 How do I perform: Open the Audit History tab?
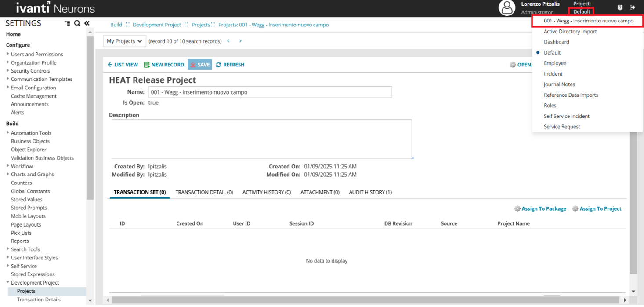(x=370, y=192)
